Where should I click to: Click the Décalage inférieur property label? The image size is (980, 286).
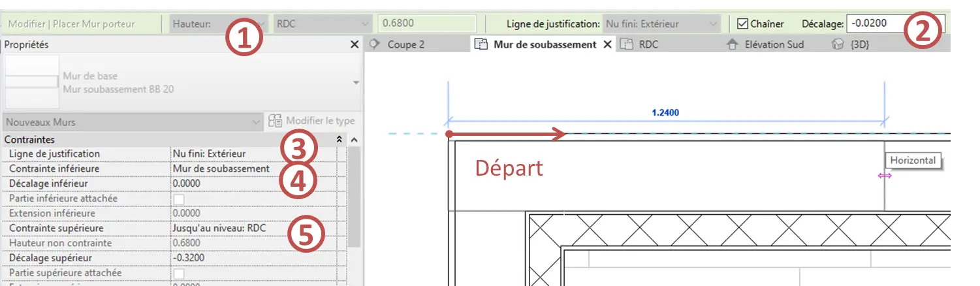tap(48, 183)
